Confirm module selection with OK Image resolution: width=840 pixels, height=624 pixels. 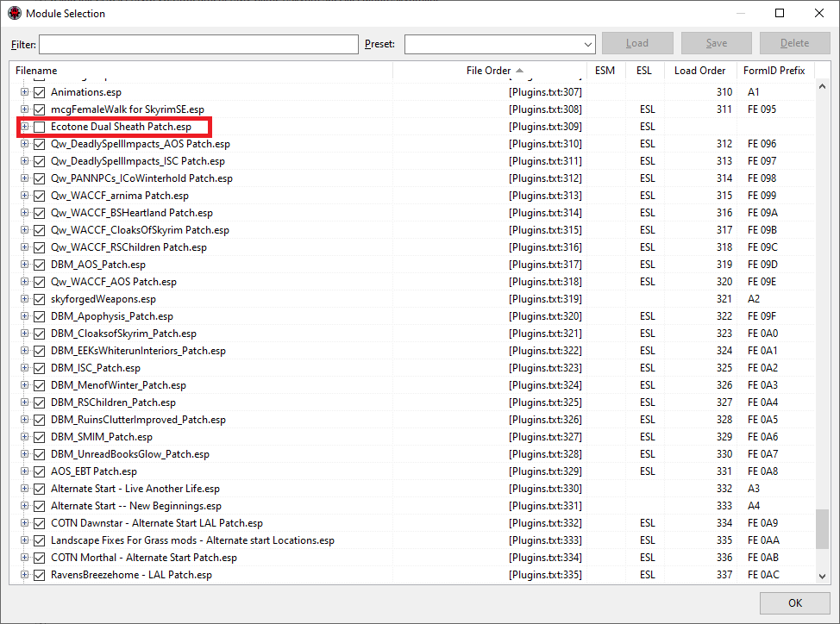click(x=795, y=603)
